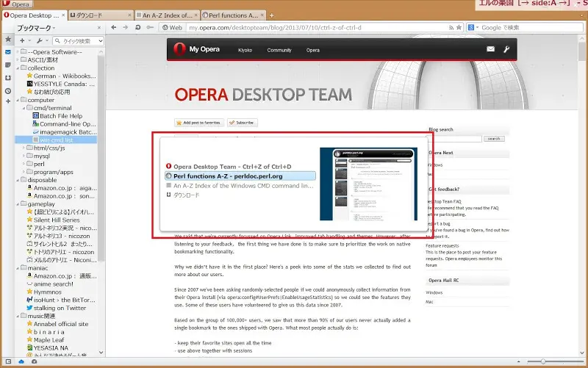Click the password wand key icon
This screenshot has height=368, width=588.
(x=150, y=27)
